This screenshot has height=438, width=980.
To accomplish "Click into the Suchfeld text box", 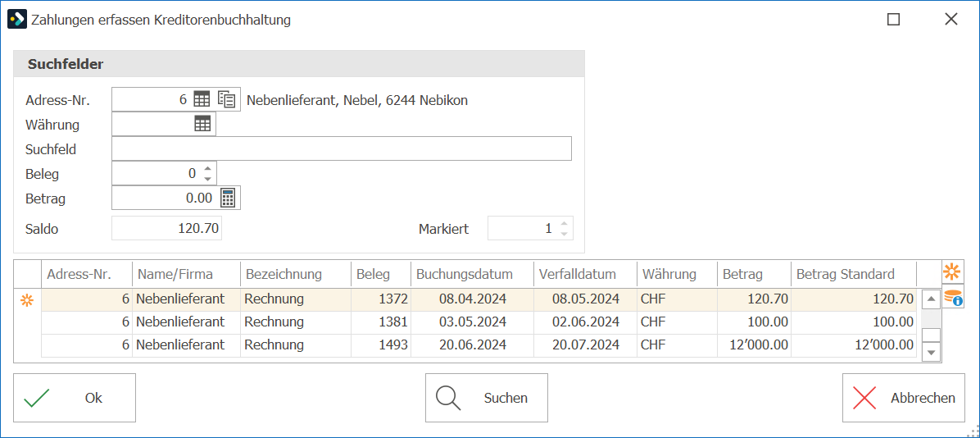I will pos(341,148).
